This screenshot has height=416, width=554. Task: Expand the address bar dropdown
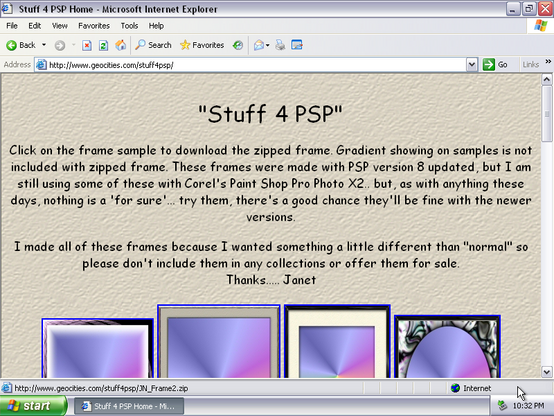(x=472, y=65)
